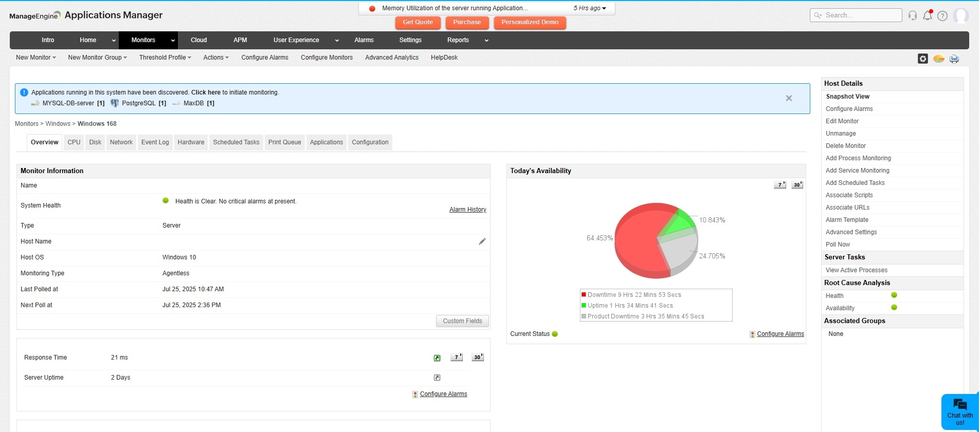
Task: Open the Hardware tab
Action: pos(191,142)
